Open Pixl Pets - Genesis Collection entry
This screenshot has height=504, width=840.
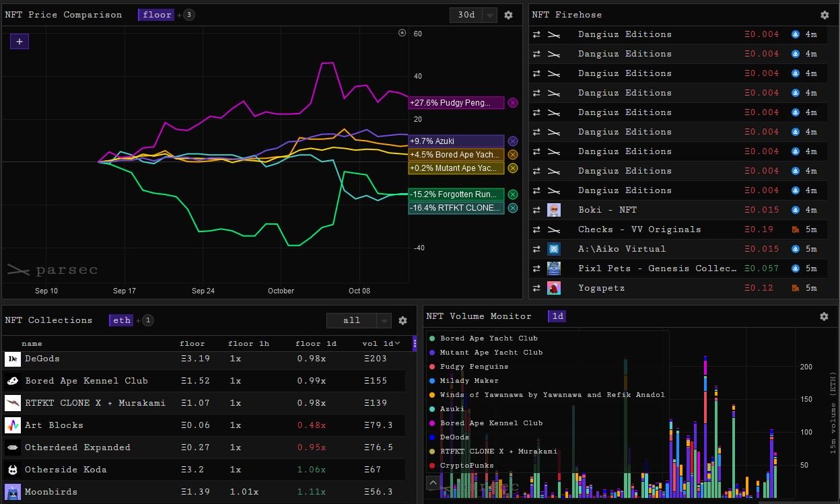tap(678, 268)
